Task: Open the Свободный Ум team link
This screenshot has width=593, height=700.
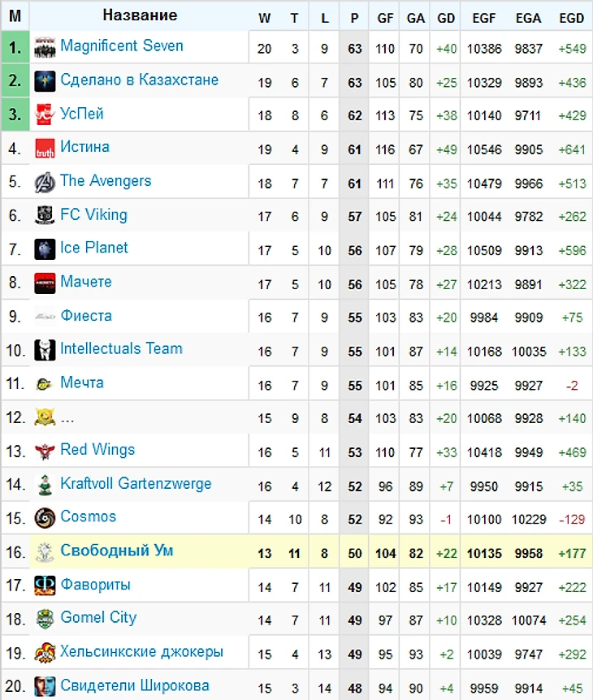Action: [x=117, y=551]
